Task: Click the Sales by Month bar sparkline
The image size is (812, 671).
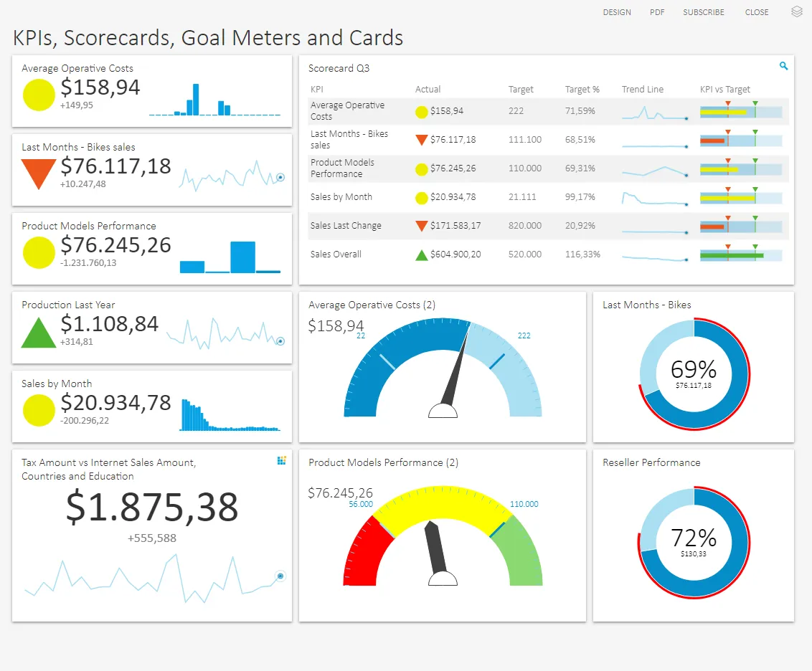Action: pos(228,417)
